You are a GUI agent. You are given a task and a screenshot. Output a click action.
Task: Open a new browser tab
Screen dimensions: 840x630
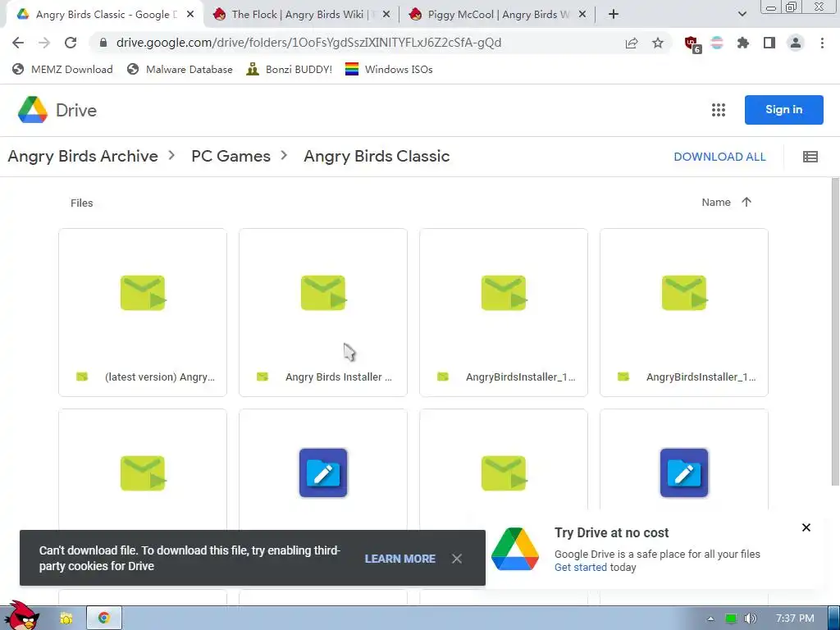(614, 15)
